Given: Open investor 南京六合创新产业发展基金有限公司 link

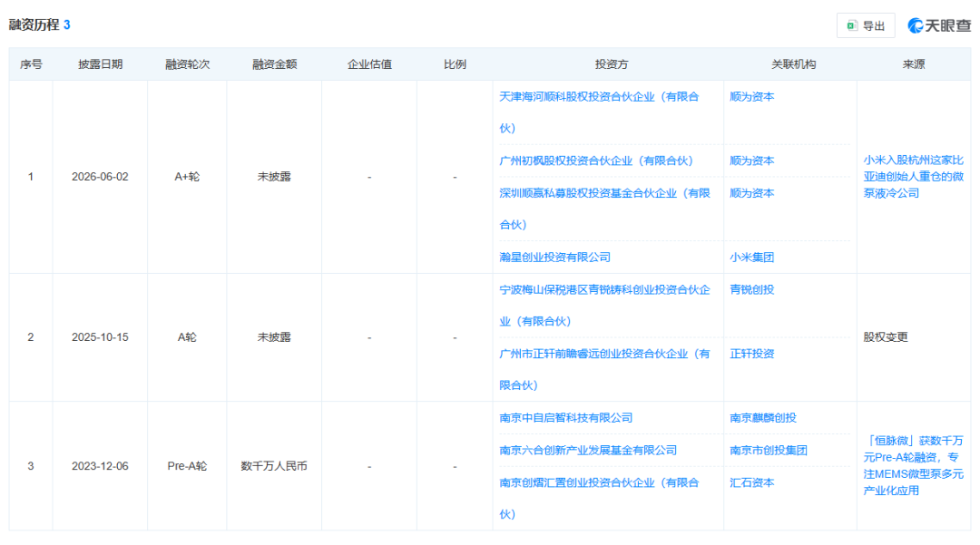Looking at the screenshot, I should tap(588, 450).
